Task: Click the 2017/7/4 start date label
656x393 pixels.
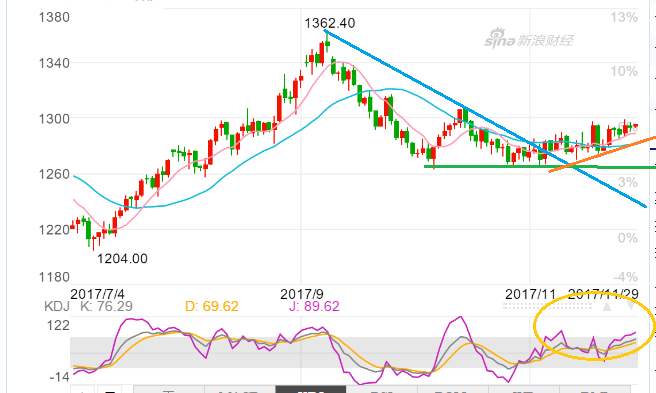Action: coord(97,294)
